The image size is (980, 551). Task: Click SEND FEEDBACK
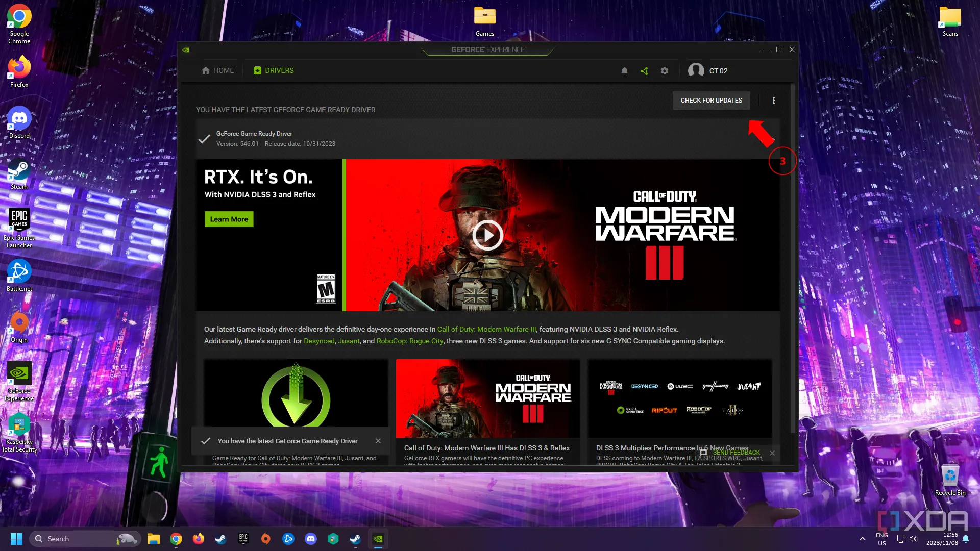(730, 453)
